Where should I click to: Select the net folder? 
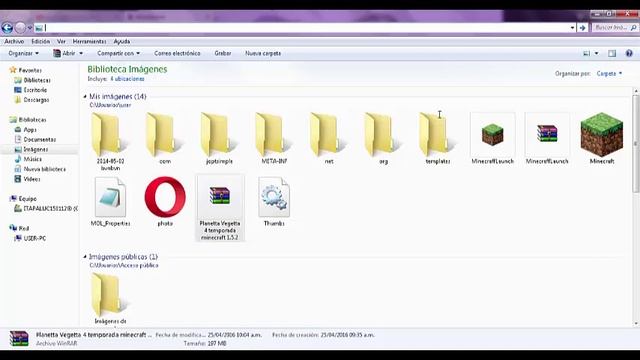(329, 139)
